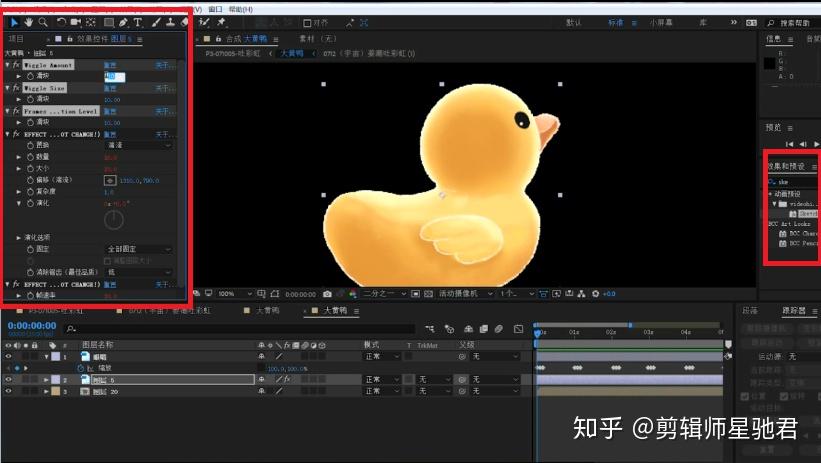This screenshot has height=463, width=821.
Task: Select the Puppet Pin tool
Action: point(221,22)
